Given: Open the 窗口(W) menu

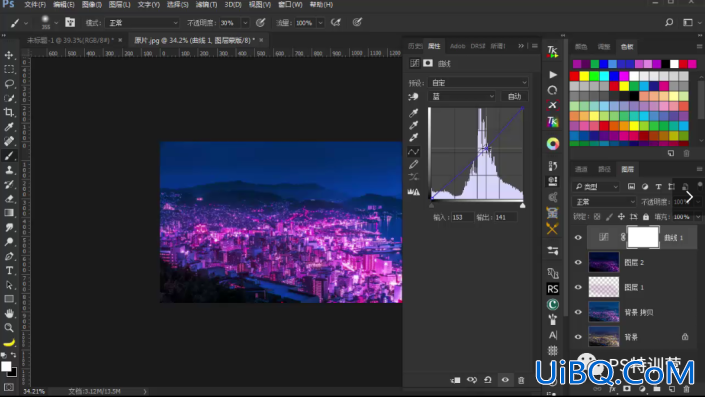Looking at the screenshot, I should (x=290, y=4).
